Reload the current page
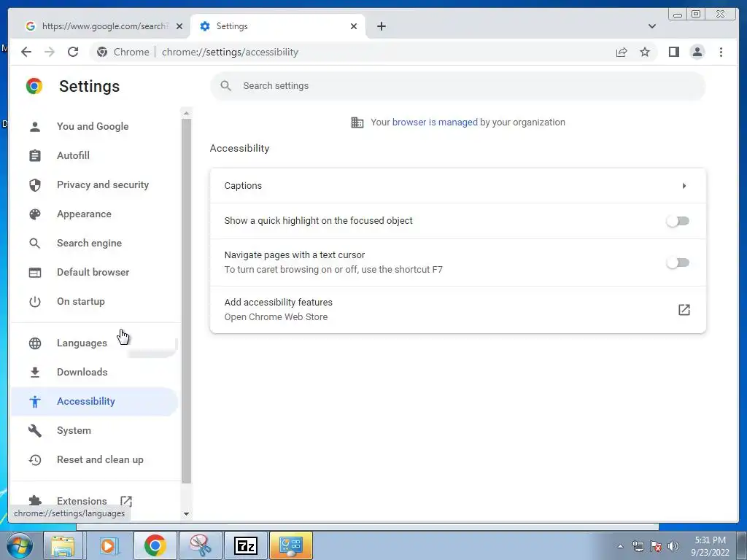747x560 pixels. click(x=73, y=52)
